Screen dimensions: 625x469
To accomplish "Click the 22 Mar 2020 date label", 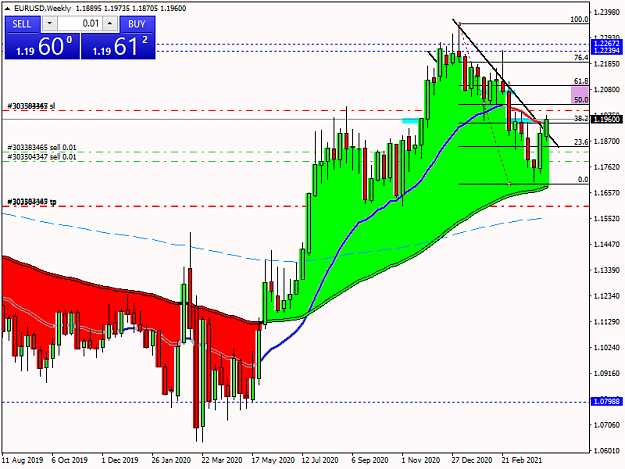I will (x=222, y=460).
